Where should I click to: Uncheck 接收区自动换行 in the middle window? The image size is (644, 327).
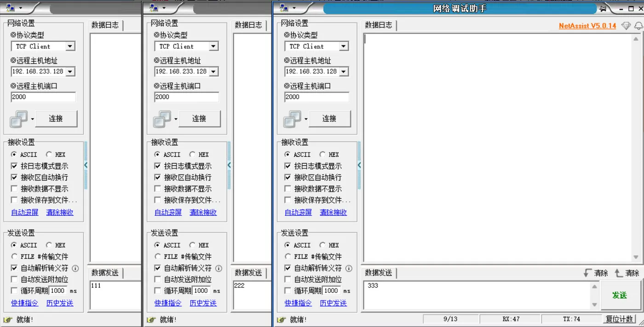click(x=158, y=177)
